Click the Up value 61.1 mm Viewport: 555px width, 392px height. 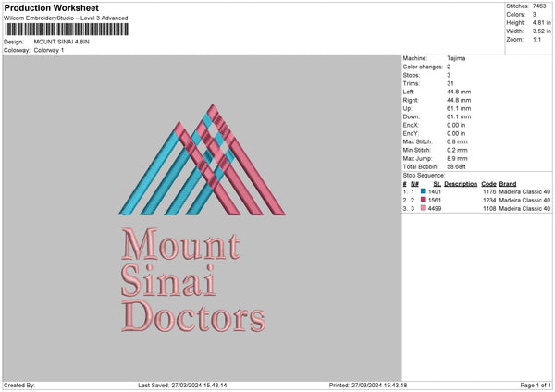coord(459,108)
